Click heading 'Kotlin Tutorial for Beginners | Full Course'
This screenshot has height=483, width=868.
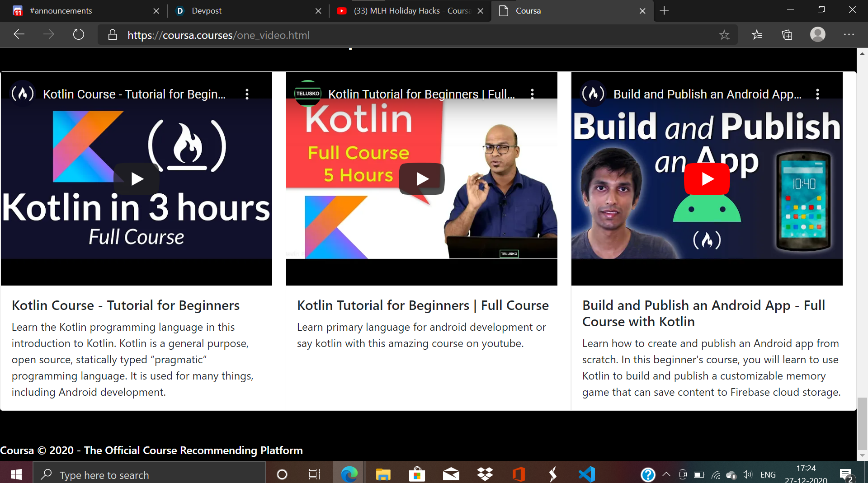[423, 305]
